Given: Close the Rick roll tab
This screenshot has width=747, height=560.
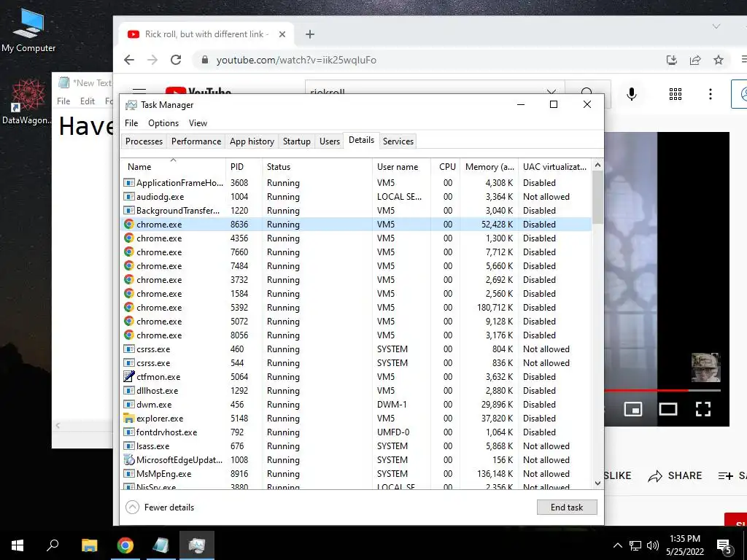Looking at the screenshot, I should click(x=282, y=34).
